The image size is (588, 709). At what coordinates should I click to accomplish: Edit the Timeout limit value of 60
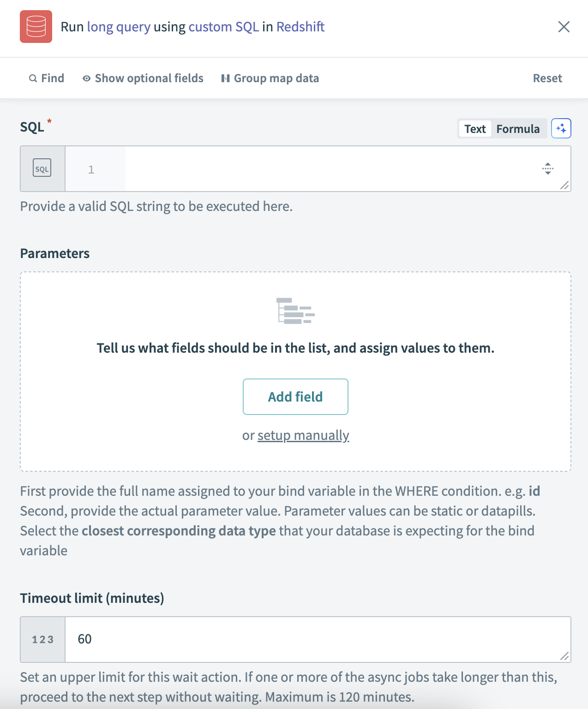click(86, 639)
